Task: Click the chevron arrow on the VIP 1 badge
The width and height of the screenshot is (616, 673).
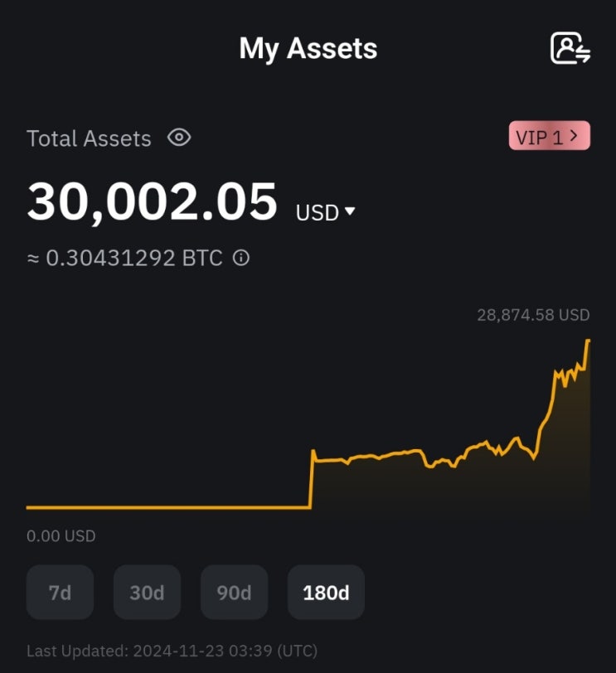Action: point(575,136)
